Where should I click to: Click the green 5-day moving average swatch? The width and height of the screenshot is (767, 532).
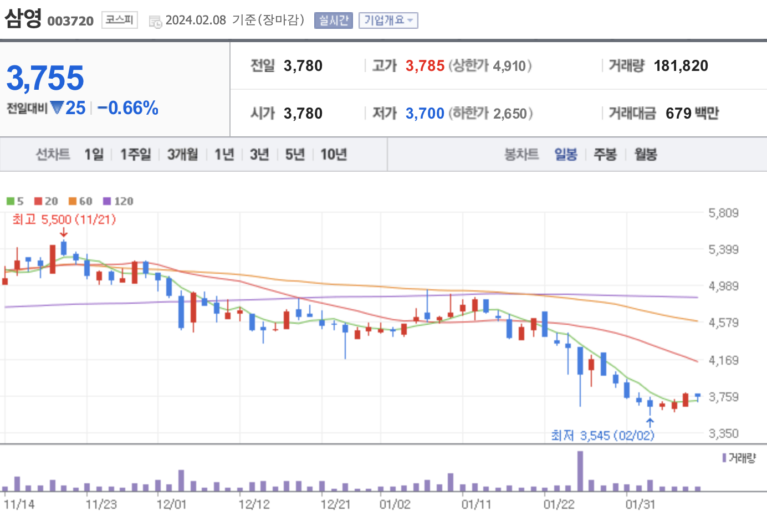tap(11, 201)
